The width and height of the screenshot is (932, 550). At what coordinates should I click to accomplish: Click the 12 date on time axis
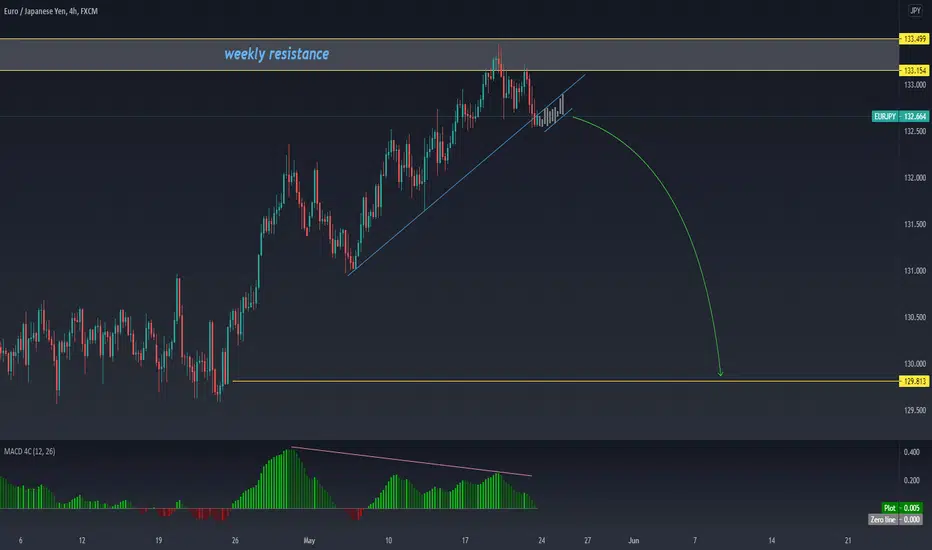tap(82, 540)
